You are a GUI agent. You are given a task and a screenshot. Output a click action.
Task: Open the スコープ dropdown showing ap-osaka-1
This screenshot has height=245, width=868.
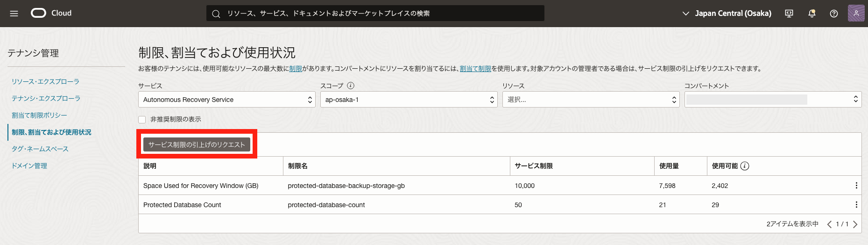[x=409, y=100]
